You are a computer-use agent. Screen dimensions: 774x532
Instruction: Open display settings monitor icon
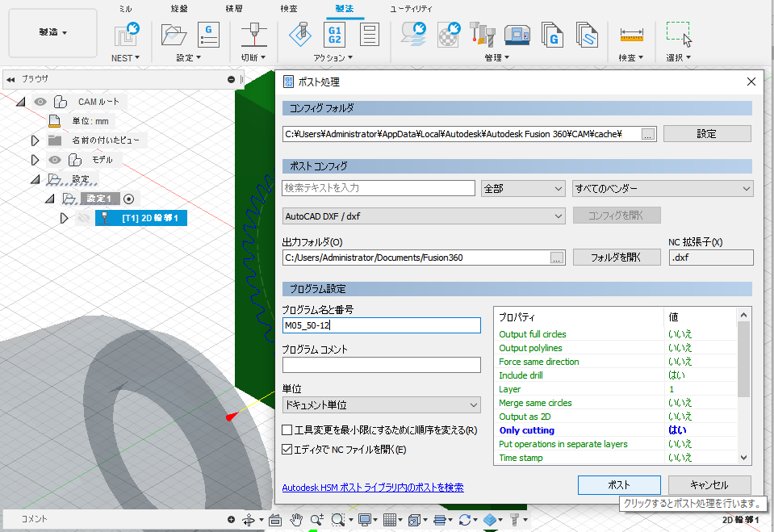coord(365,520)
